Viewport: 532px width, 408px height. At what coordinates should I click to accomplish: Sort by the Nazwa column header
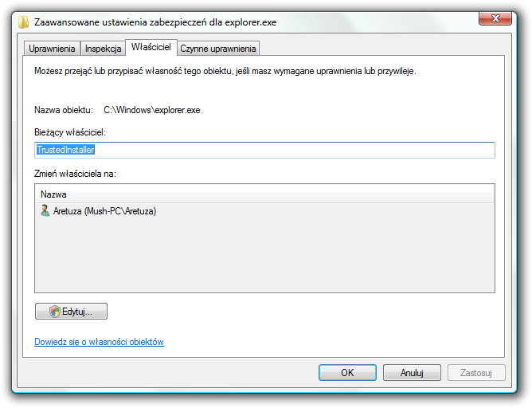pos(264,194)
